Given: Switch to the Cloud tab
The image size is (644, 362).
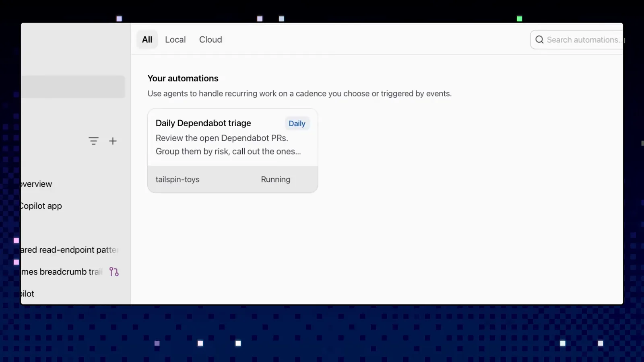Looking at the screenshot, I should pyautogui.click(x=211, y=39).
